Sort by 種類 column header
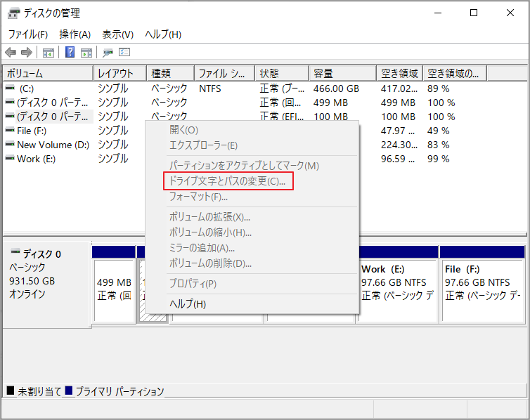The width and height of the screenshot is (530, 420). click(x=170, y=73)
